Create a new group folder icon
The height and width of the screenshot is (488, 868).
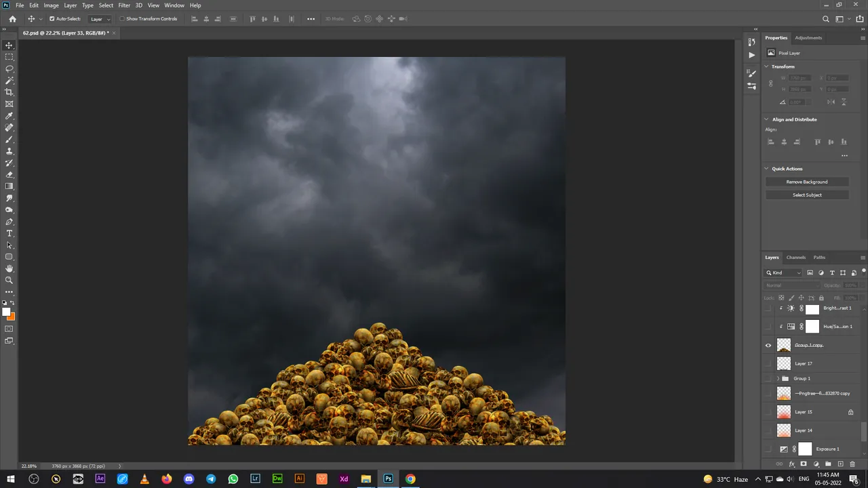click(x=828, y=464)
